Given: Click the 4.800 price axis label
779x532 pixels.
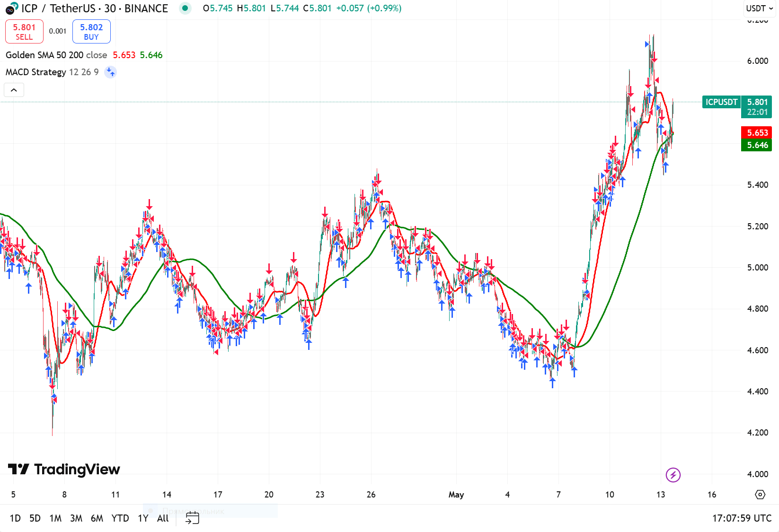Looking at the screenshot, I should tap(757, 308).
